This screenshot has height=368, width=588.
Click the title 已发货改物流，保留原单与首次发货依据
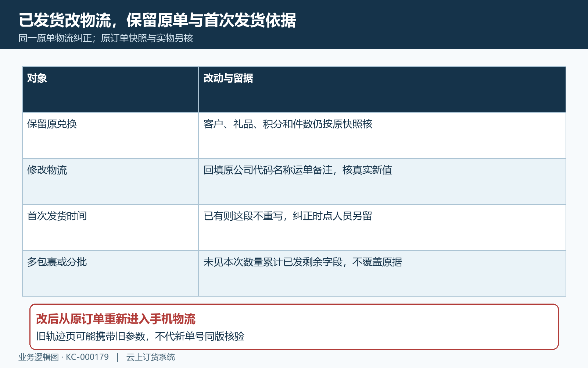click(x=157, y=20)
